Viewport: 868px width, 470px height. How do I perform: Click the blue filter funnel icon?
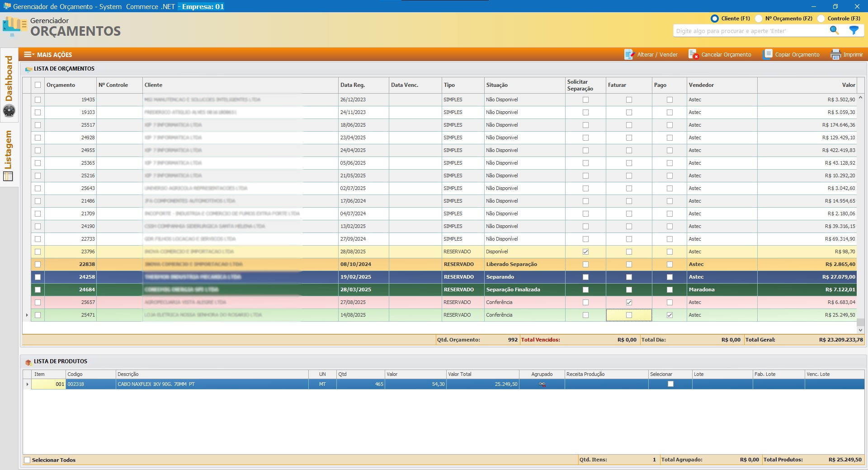click(854, 30)
